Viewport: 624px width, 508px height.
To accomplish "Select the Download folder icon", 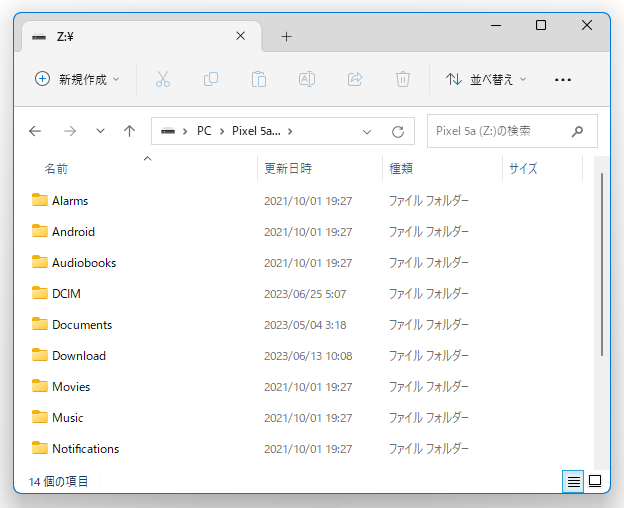I will pos(40,355).
